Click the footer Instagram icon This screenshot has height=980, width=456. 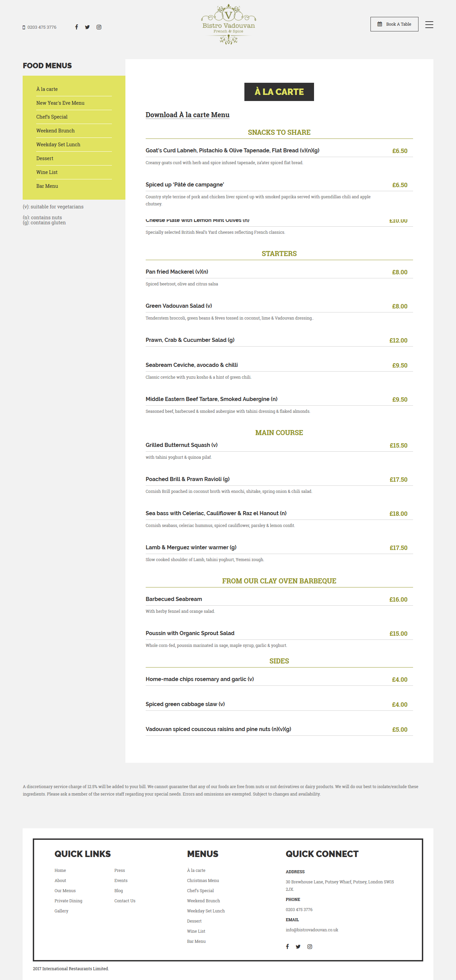tap(310, 947)
